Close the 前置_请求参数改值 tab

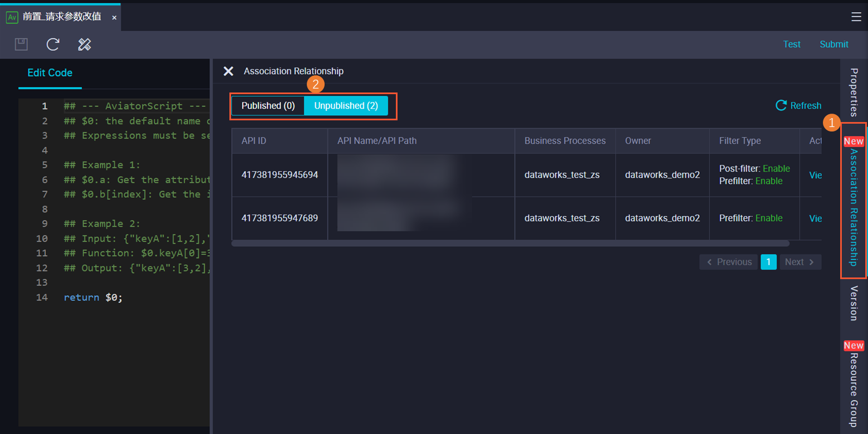(x=114, y=18)
